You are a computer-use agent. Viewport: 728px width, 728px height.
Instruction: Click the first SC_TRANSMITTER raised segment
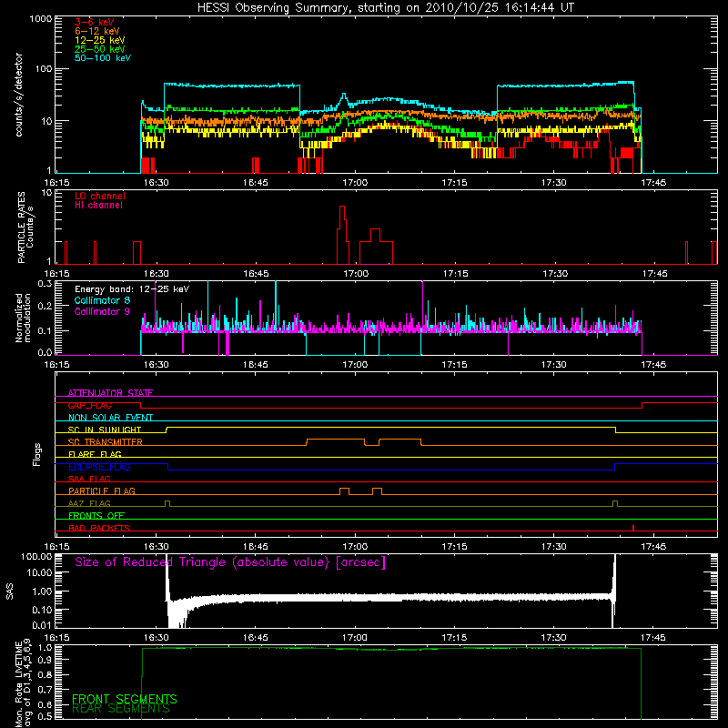[335, 442]
